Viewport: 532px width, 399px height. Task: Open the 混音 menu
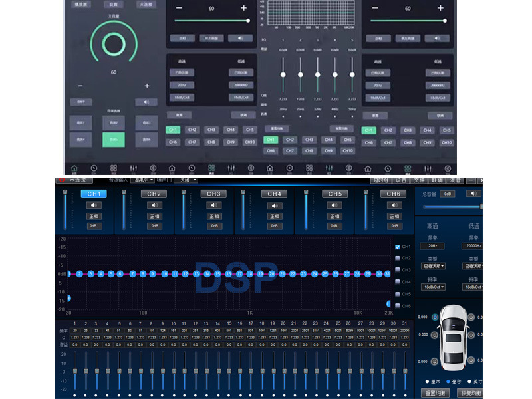pyautogui.click(x=455, y=180)
